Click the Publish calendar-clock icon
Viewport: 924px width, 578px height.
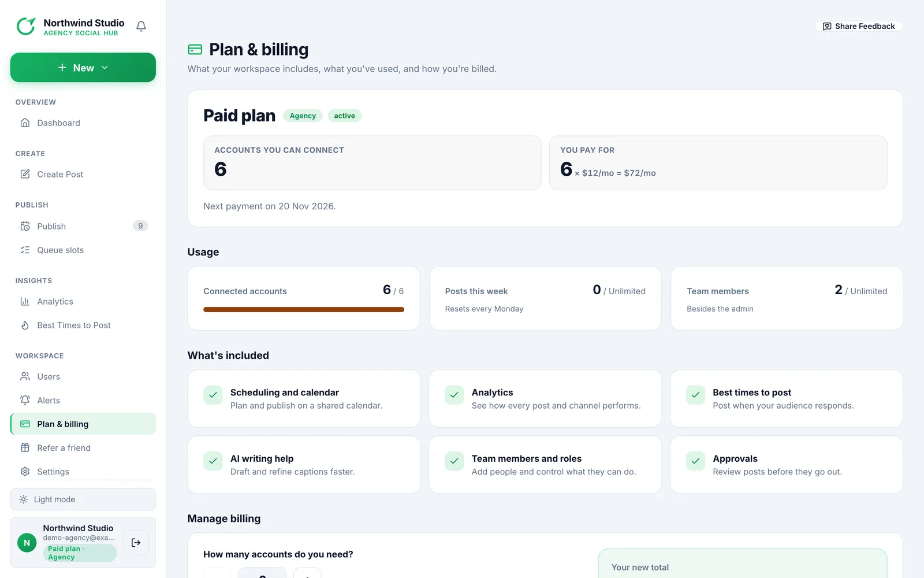point(25,227)
